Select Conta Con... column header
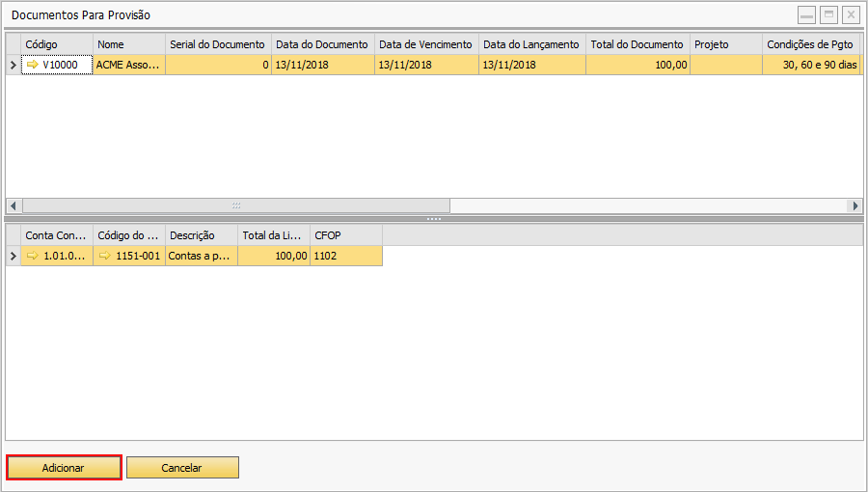868x492 pixels. 57,235
